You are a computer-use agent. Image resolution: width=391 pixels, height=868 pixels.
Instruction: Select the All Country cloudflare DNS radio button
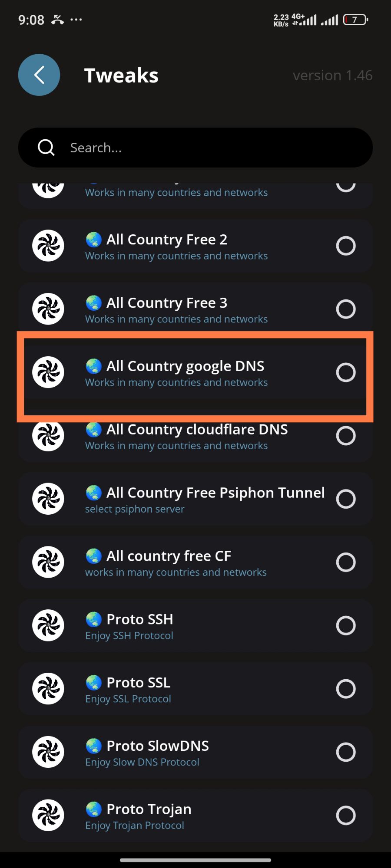[x=346, y=436]
